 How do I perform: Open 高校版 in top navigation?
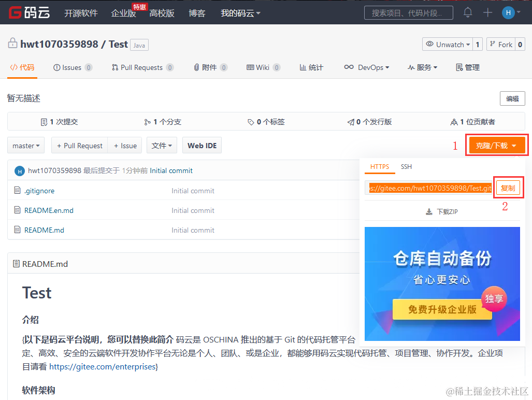click(x=162, y=13)
